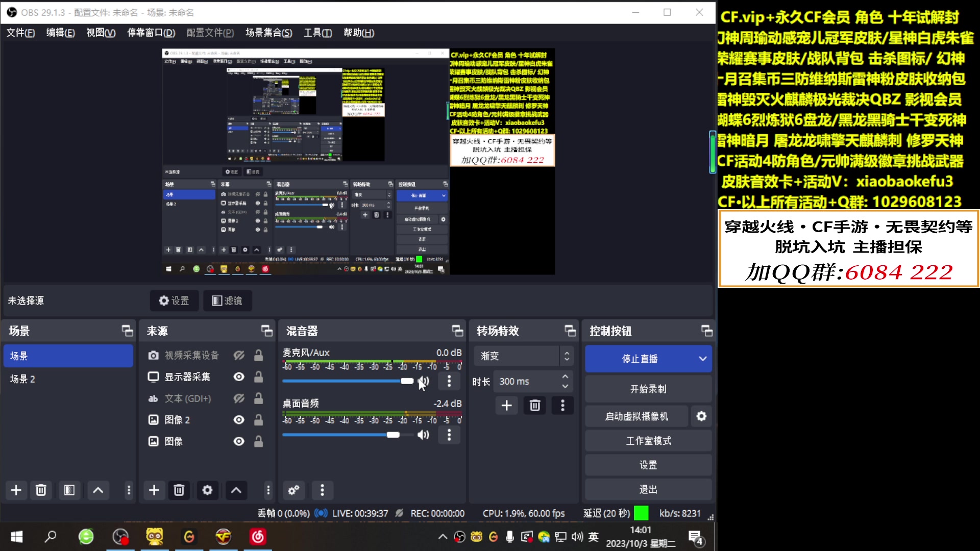Screen dimensions: 980x551
Task: Hide the 显示器采集 source
Action: coord(239,377)
